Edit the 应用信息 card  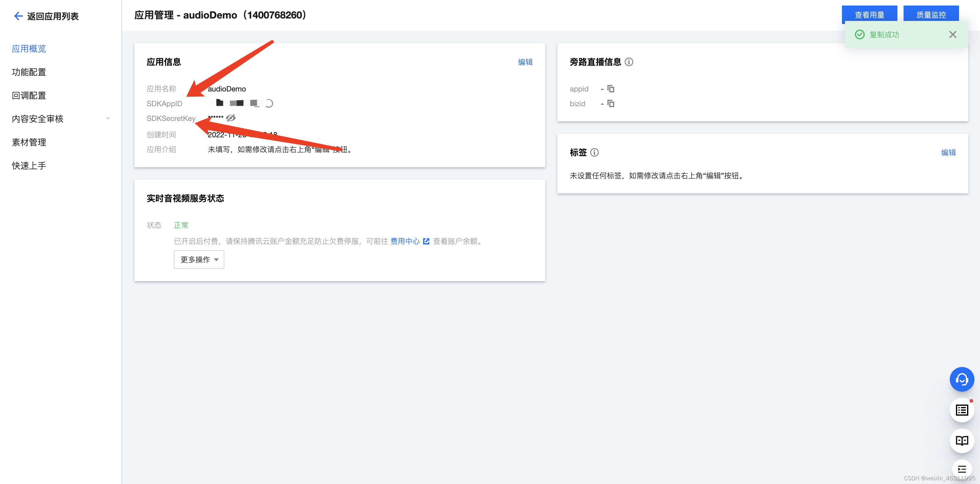pos(525,62)
